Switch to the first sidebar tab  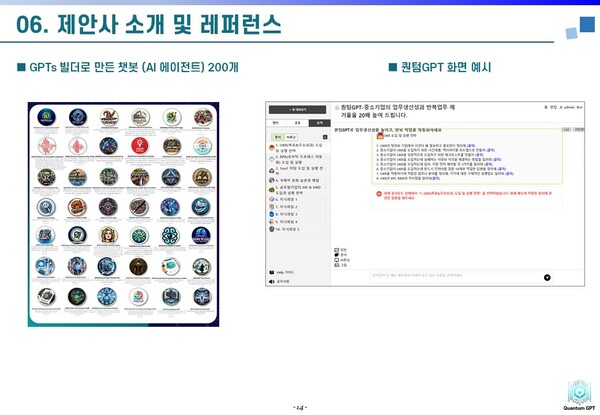(x=276, y=122)
